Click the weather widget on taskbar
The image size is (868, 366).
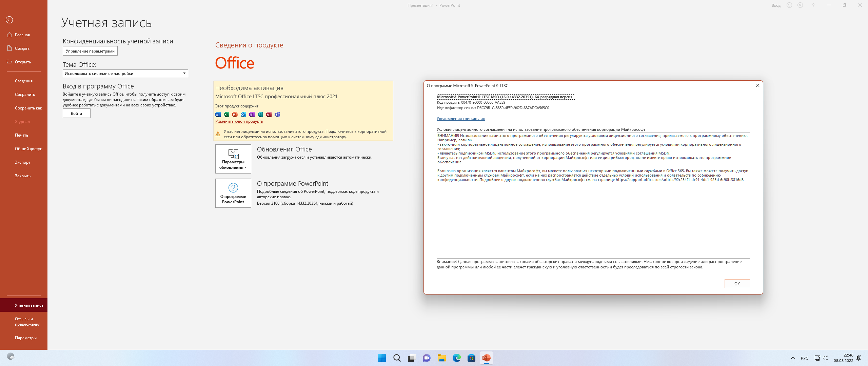[x=11, y=357]
